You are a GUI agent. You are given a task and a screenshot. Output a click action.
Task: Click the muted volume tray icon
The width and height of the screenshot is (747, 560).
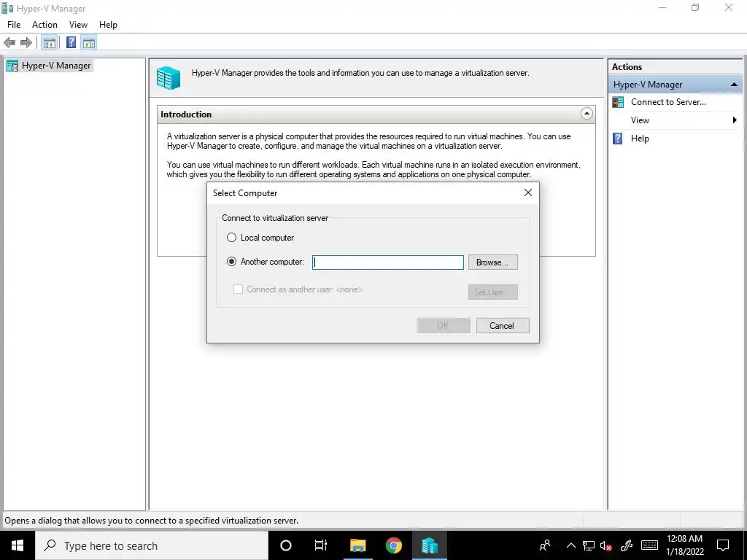(605, 545)
